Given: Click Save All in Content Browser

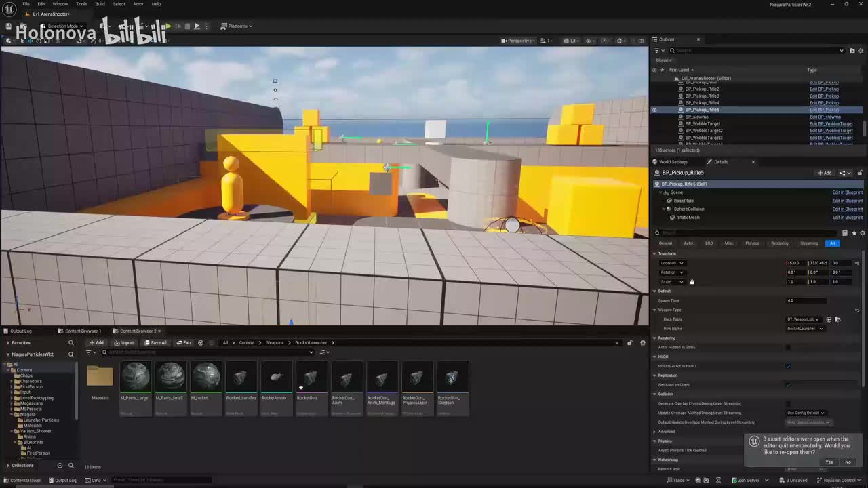Looking at the screenshot, I should point(155,342).
